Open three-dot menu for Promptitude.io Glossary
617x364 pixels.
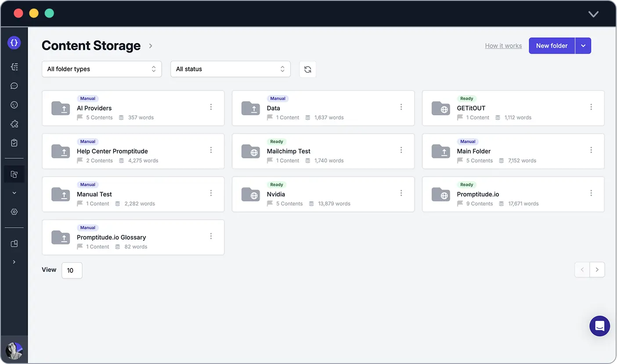click(x=211, y=236)
